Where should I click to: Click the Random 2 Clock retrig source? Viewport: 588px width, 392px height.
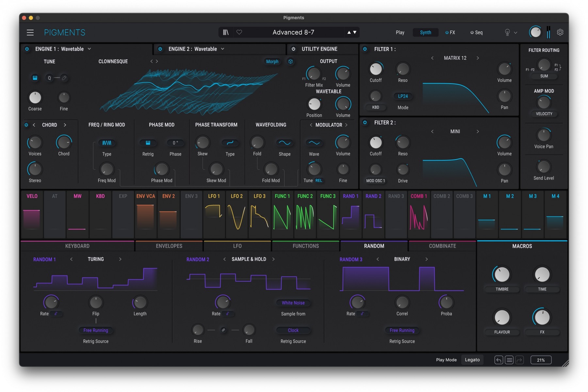pyautogui.click(x=293, y=330)
